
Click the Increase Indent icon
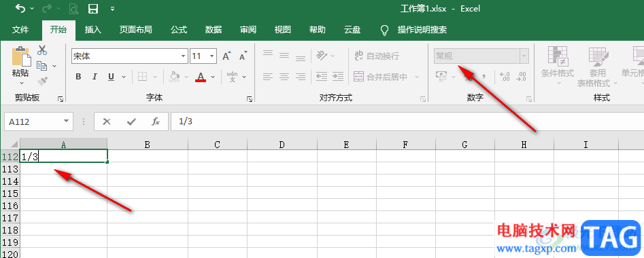coord(337,76)
